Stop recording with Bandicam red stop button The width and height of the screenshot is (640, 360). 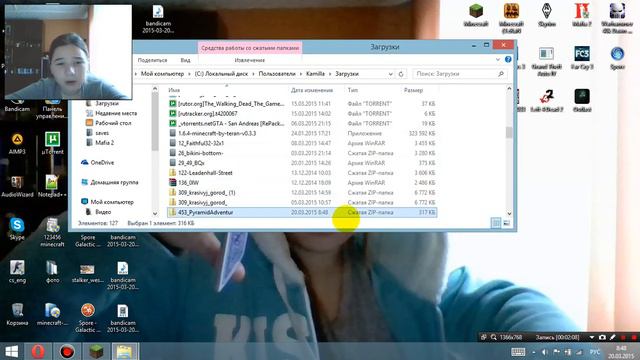pos(634,337)
